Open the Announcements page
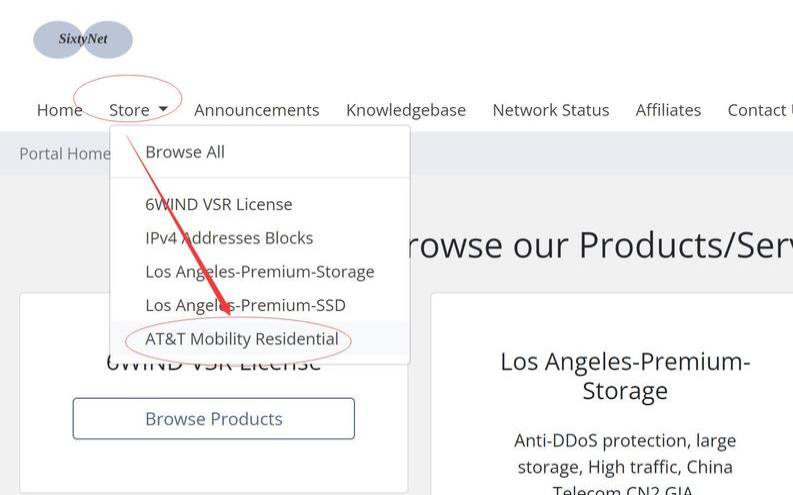The height and width of the screenshot is (495, 793). click(x=256, y=110)
